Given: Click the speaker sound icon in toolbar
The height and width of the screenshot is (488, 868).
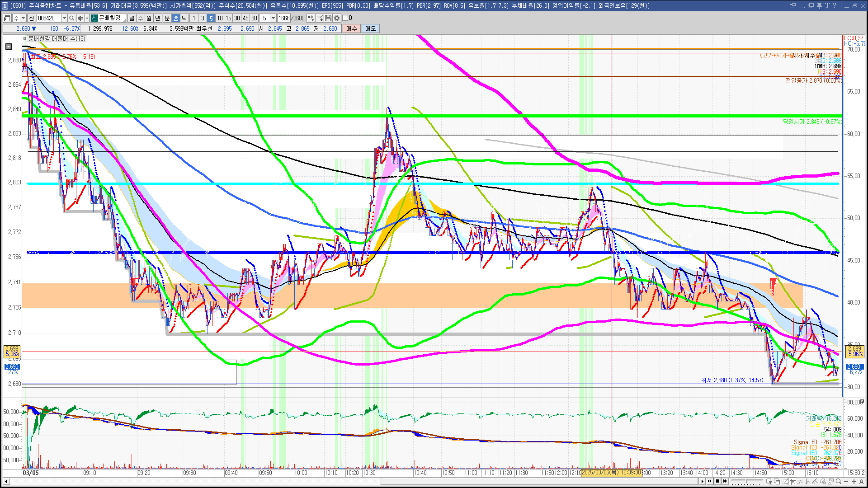Looking at the screenshot, I should pyautogui.click(x=80, y=18).
